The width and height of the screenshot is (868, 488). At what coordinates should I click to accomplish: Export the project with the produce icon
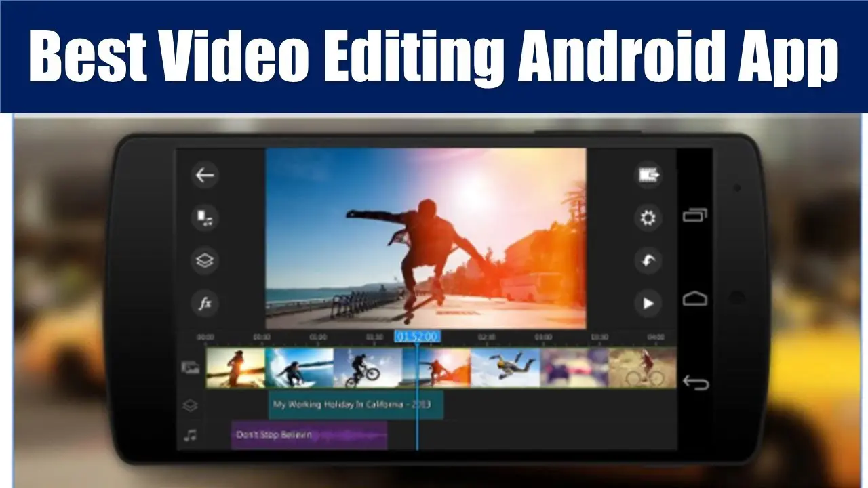pyautogui.click(x=648, y=176)
